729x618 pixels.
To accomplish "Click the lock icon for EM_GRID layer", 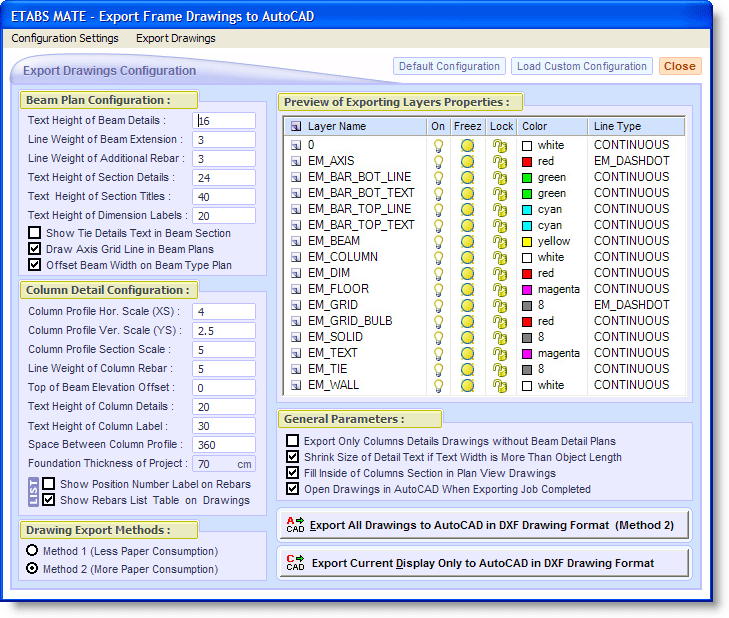I will [500, 305].
